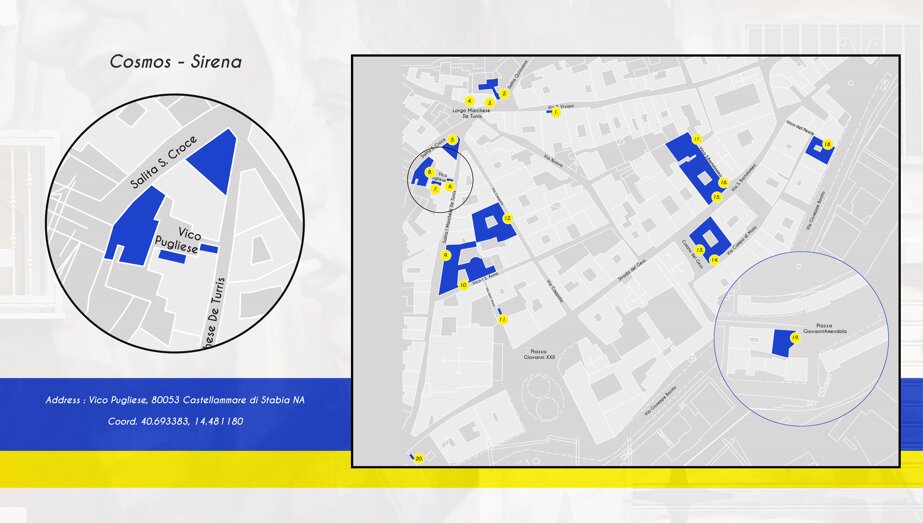
Task: Select yellow map marker number 20
Action: (x=419, y=458)
